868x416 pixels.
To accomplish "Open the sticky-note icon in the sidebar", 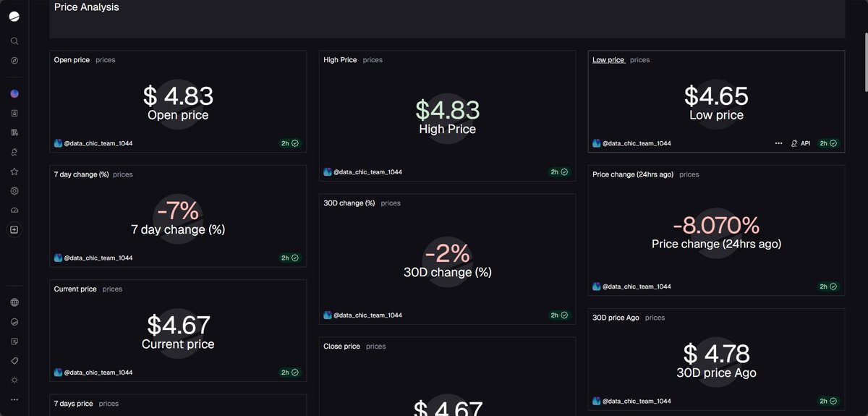I will coord(14,341).
